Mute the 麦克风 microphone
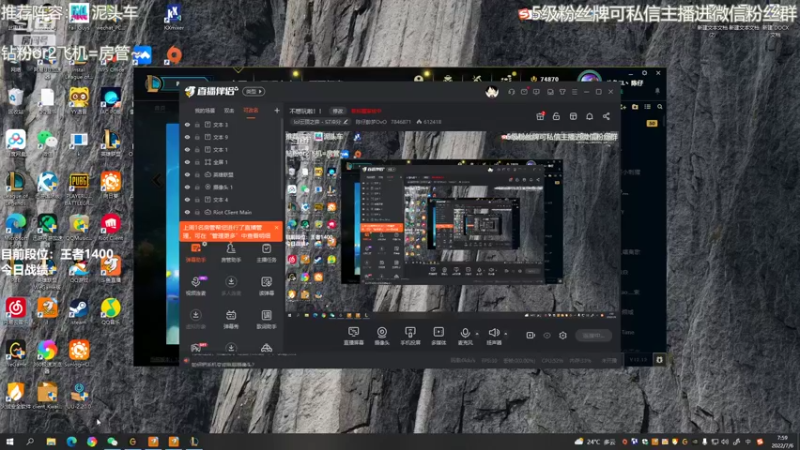 (465, 336)
